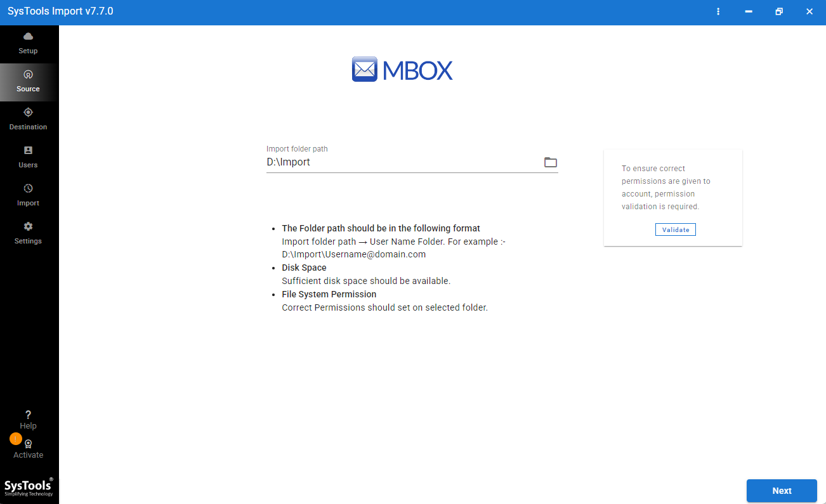Click the SysTools logo in sidebar
The image size is (826, 504).
tap(30, 487)
